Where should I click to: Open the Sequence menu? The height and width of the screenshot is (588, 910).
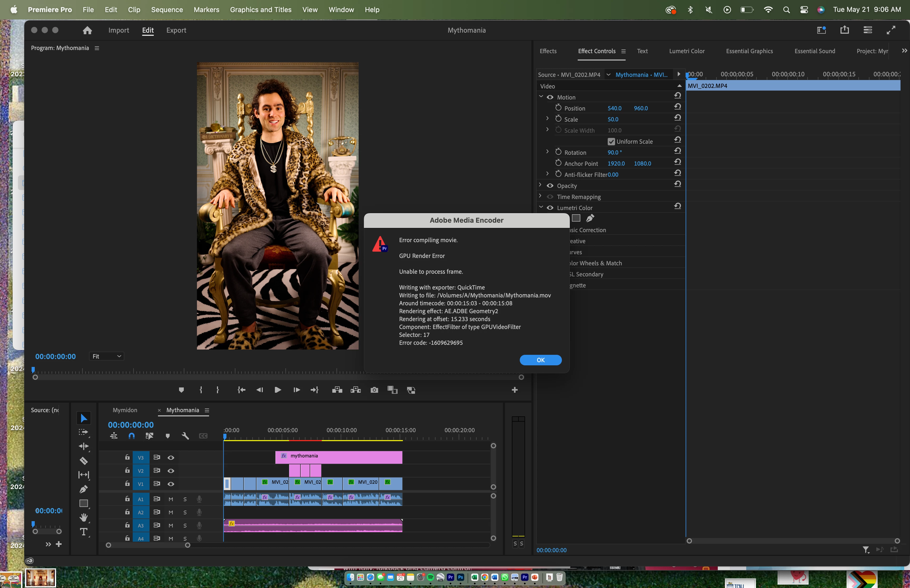coord(166,9)
